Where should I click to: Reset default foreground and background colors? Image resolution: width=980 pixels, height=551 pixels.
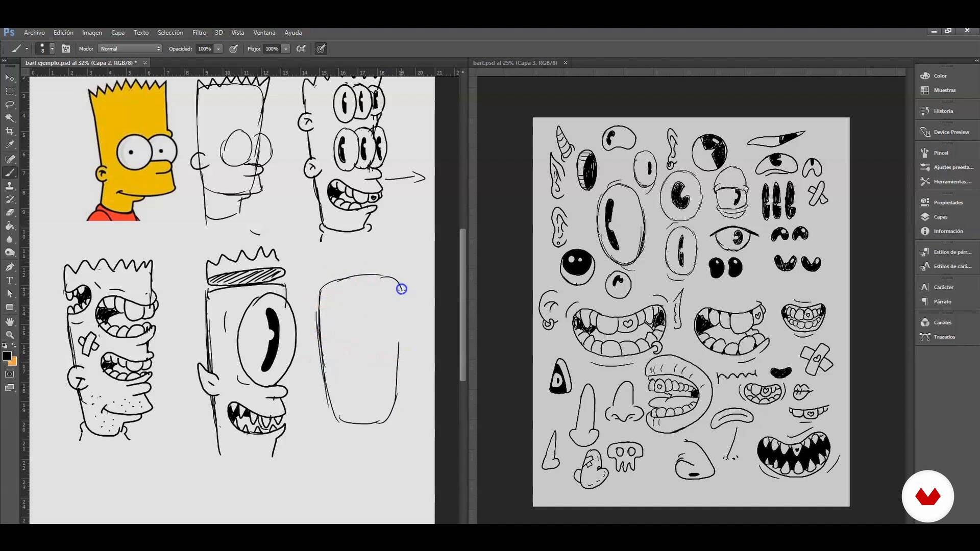[x=5, y=346]
